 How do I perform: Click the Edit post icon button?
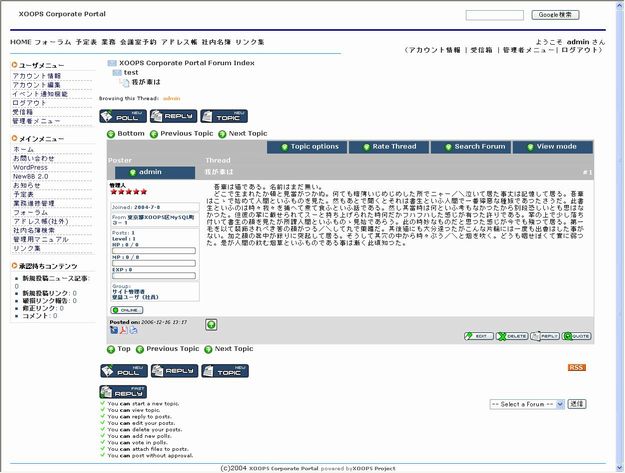click(x=479, y=337)
